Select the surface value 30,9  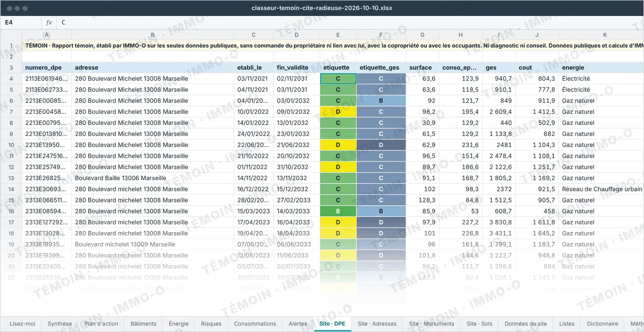422,123
